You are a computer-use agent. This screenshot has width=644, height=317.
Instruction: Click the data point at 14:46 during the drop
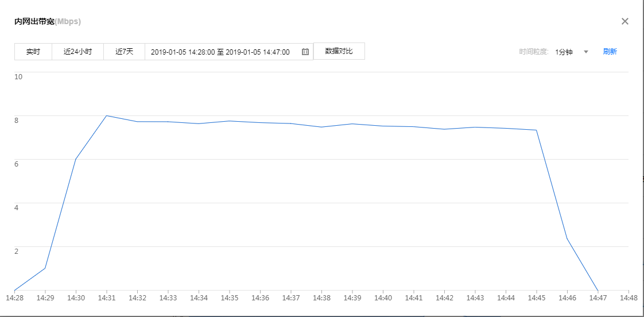coord(567,238)
